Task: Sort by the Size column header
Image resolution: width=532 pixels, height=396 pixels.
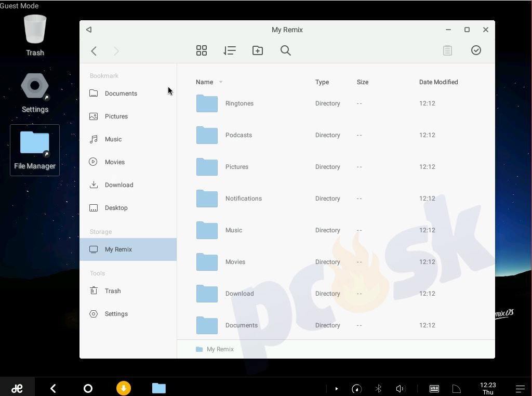Action: click(362, 82)
